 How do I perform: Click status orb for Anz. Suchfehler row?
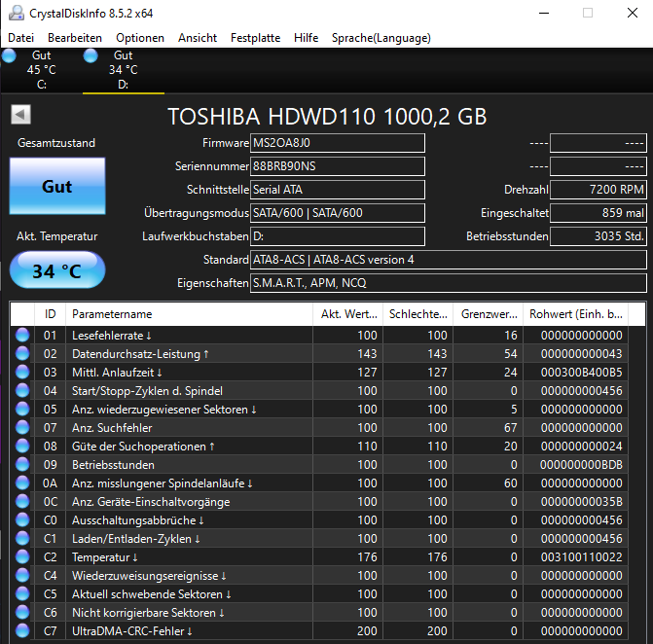pos(22,427)
